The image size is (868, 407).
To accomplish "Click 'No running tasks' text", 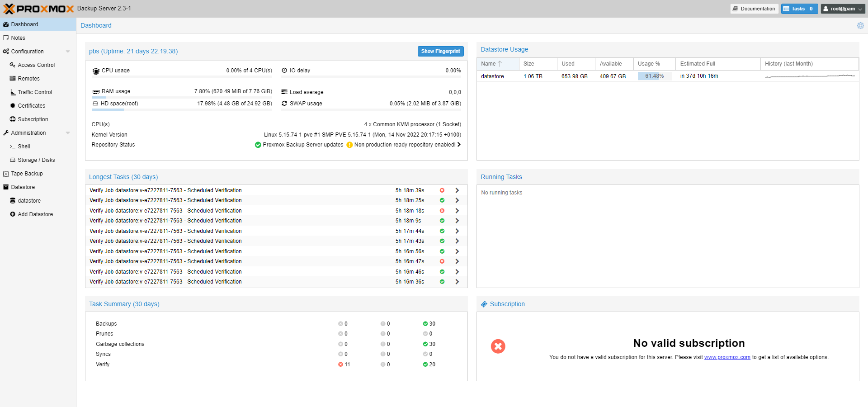I will pyautogui.click(x=501, y=193).
